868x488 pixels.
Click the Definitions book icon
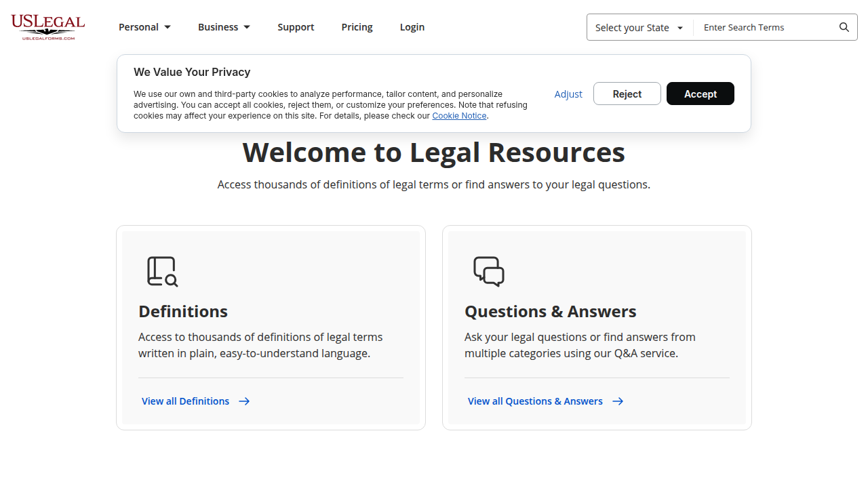163,272
